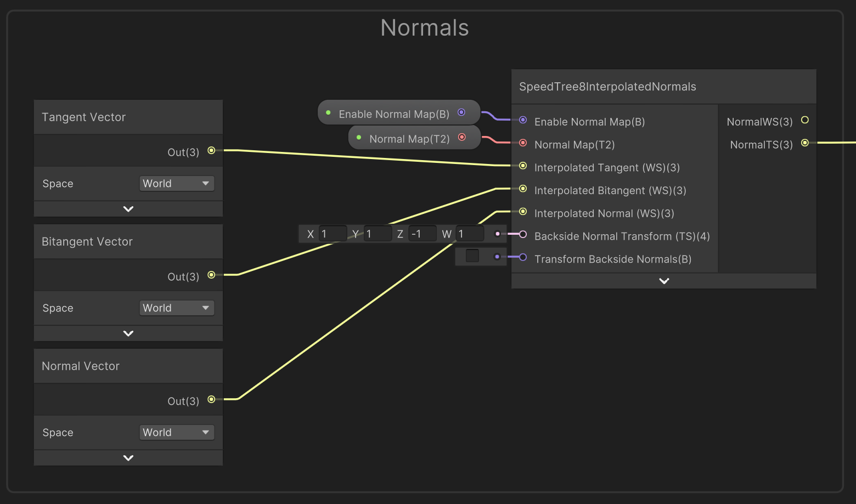Expand Bitangent Vector node preview chevron
856x504 pixels.
[x=128, y=333]
